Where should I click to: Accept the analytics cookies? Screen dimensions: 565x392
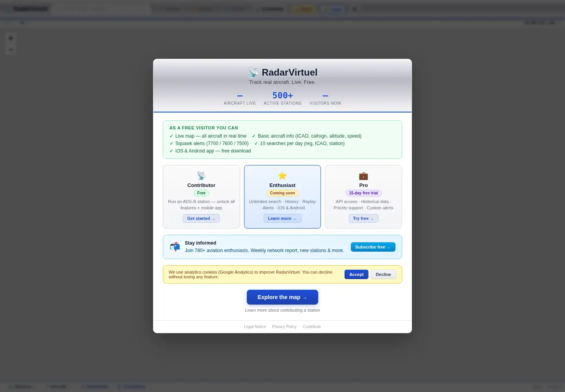pyautogui.click(x=356, y=274)
